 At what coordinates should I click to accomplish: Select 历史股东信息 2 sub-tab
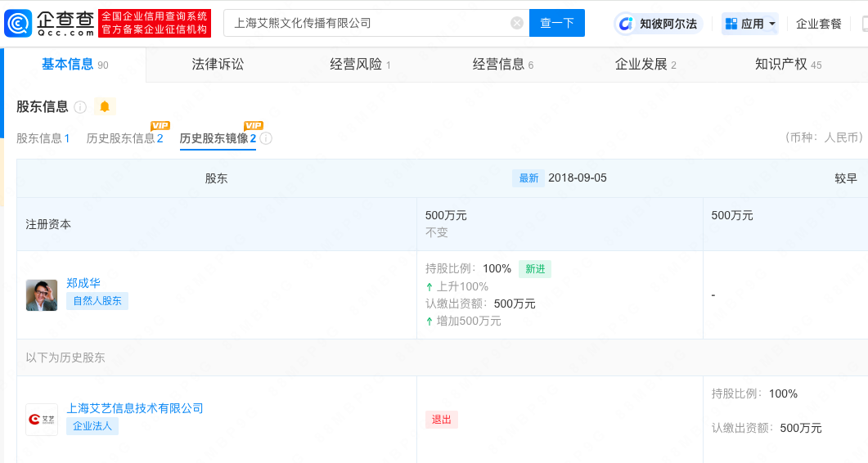124,138
